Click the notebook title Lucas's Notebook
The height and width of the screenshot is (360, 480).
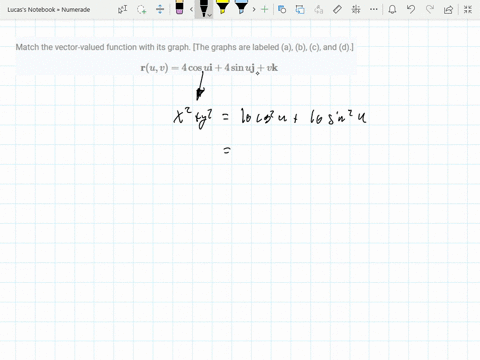(49, 10)
